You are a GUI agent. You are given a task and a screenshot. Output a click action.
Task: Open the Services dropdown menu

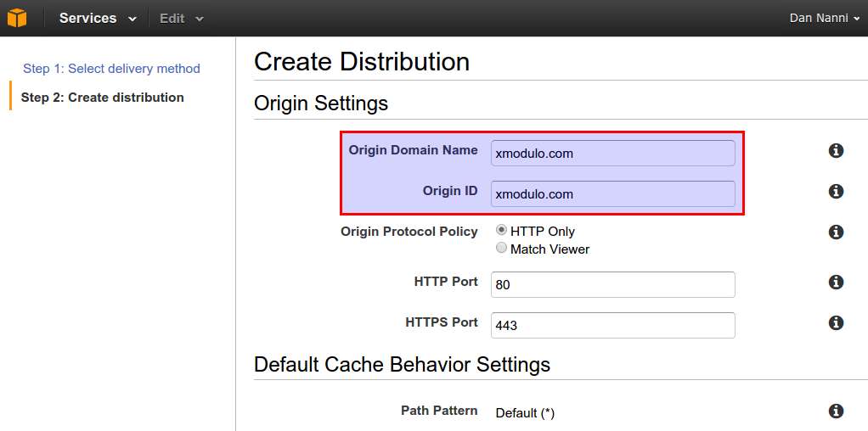pyautogui.click(x=98, y=19)
